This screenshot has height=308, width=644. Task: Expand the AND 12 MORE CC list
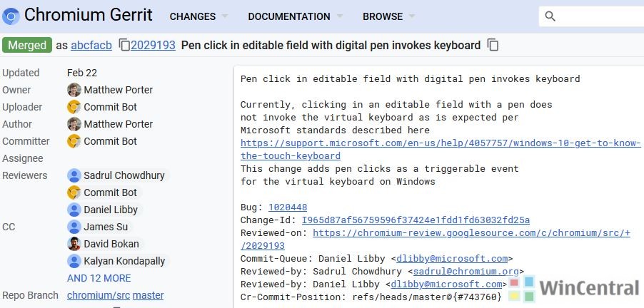(99, 278)
